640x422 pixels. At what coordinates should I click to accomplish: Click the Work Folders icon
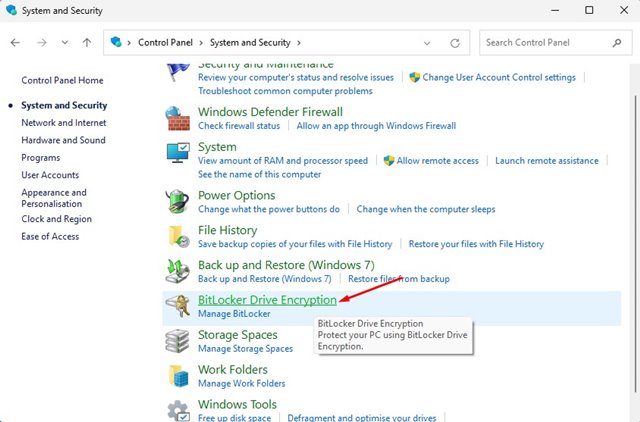coord(180,375)
